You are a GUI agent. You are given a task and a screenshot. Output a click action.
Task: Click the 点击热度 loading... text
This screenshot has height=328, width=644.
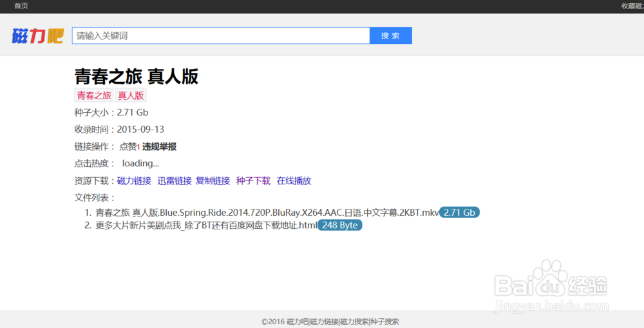(117, 164)
